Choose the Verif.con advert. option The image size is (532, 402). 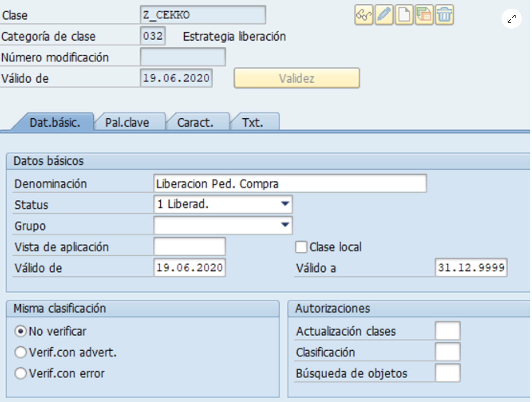point(20,353)
